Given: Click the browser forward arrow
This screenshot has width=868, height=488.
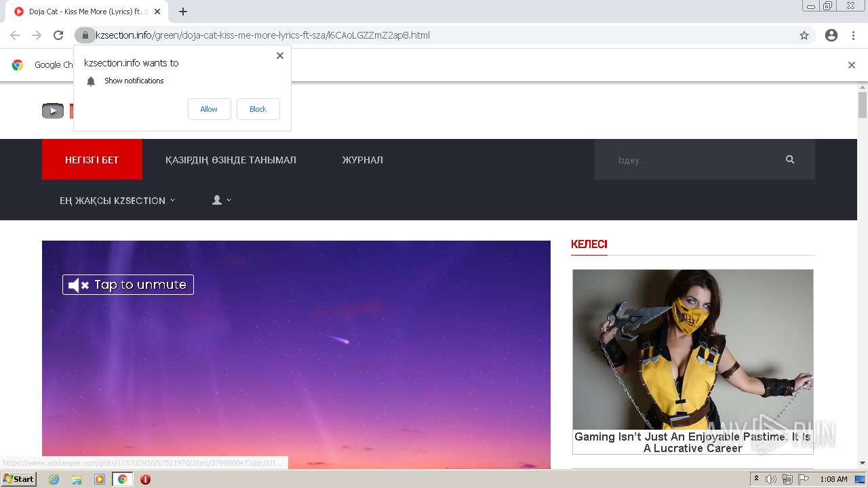Looking at the screenshot, I should [x=37, y=35].
